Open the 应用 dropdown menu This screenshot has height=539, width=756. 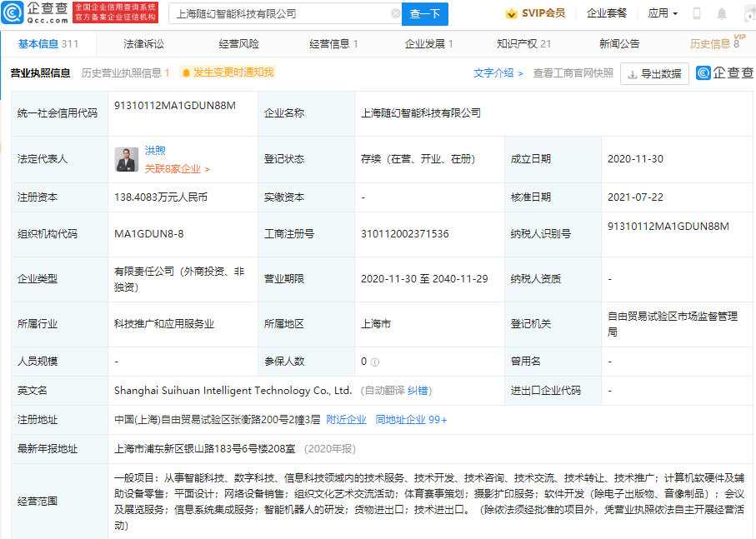[660, 13]
